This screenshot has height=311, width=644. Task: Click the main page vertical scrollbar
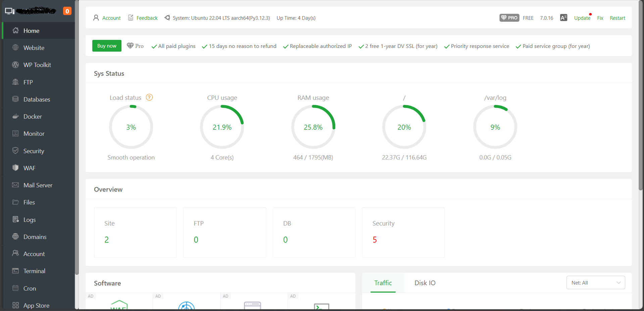tap(640, 101)
